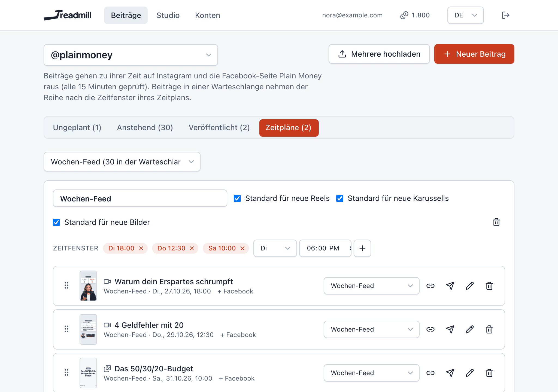This screenshot has width=558, height=392.
Task: Remove the Di 18:00 time slot
Action: (141, 248)
